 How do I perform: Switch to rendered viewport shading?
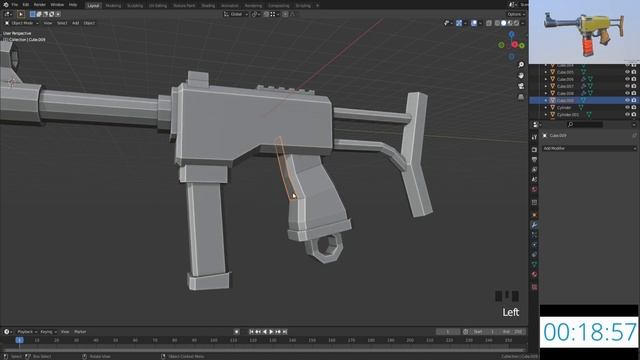pos(516,23)
